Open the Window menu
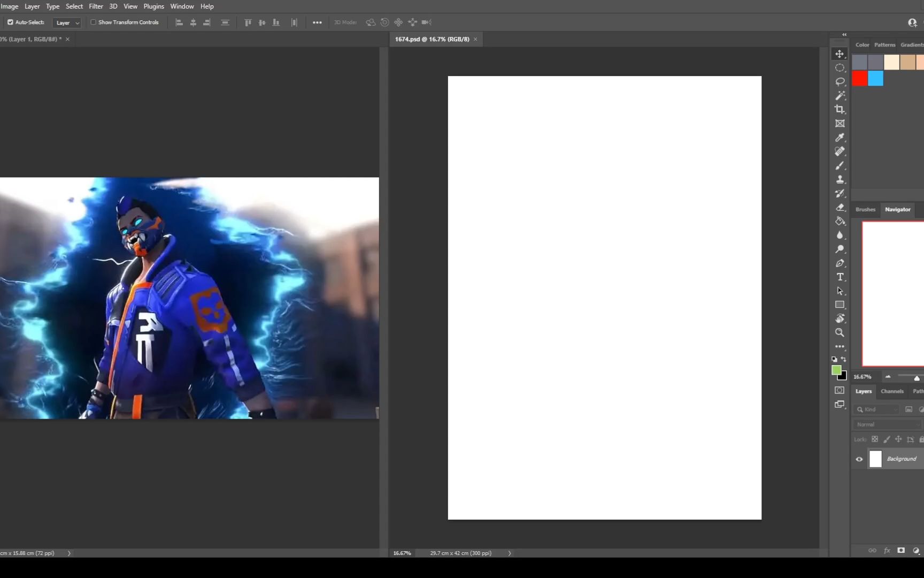924x578 pixels. tap(182, 6)
